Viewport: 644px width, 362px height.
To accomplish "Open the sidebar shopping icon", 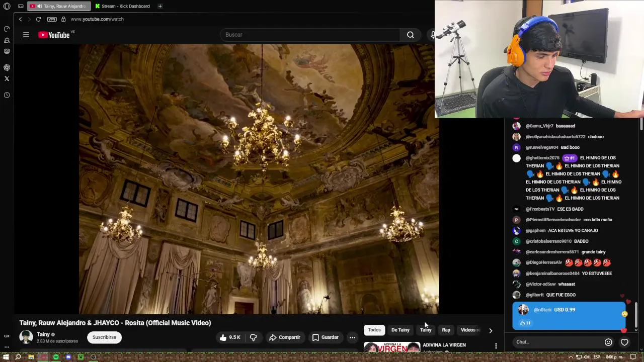I will (x=7, y=40).
